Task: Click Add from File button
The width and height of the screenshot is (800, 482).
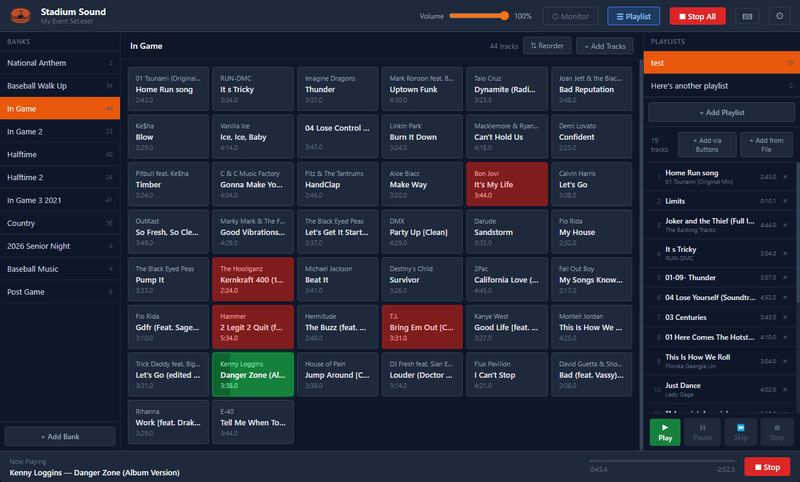Action: 766,145
